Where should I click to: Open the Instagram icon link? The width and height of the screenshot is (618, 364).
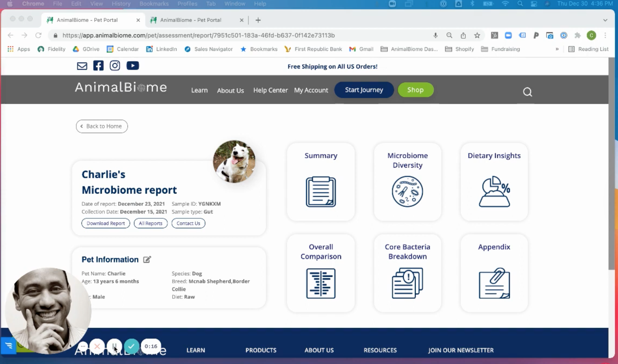[x=115, y=65]
